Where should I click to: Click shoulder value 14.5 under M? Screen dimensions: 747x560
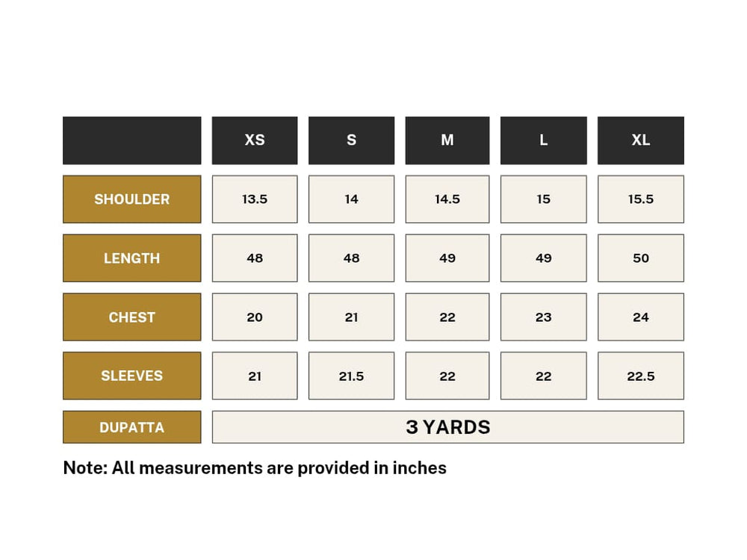(447, 199)
